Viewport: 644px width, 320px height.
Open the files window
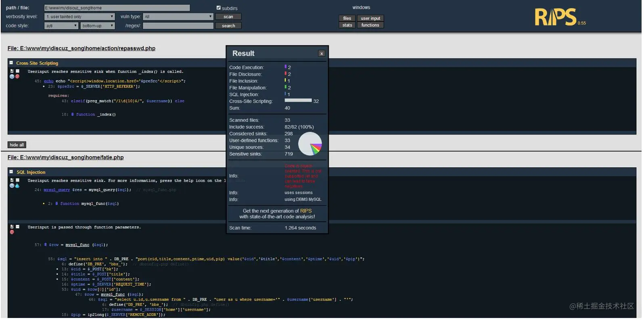pos(347,18)
